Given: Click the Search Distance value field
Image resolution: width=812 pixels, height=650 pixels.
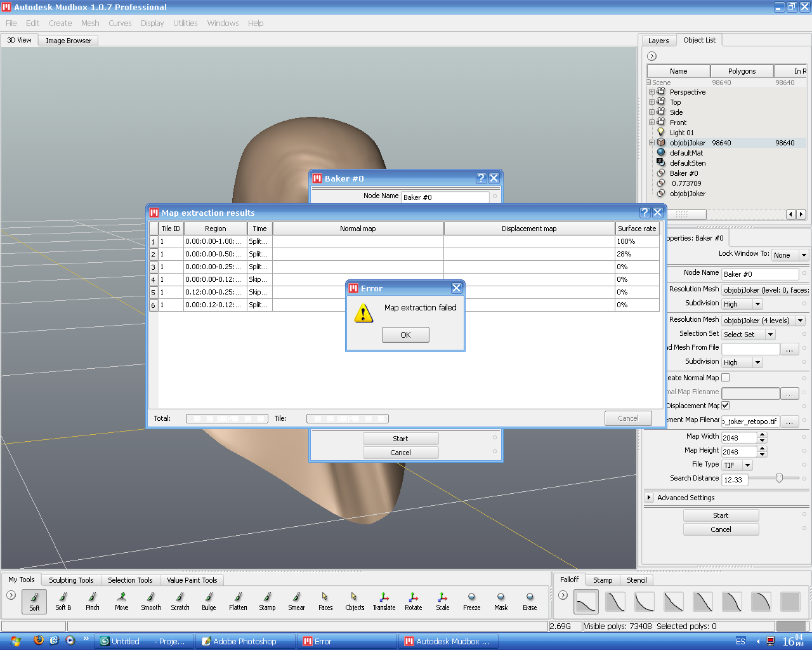Looking at the screenshot, I should (735, 480).
